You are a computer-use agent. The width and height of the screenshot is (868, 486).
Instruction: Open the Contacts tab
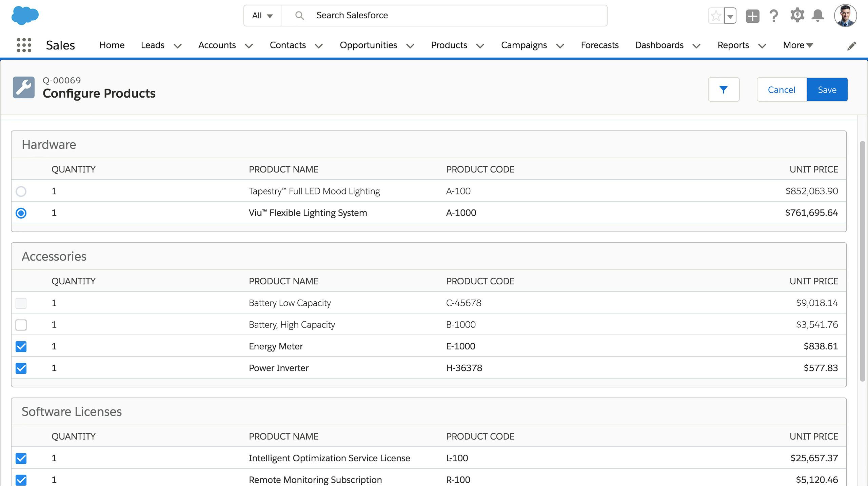(288, 45)
